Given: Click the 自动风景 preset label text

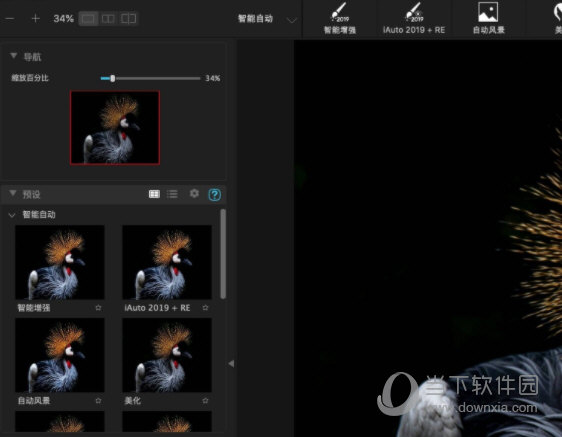Looking at the screenshot, I should pos(34,400).
